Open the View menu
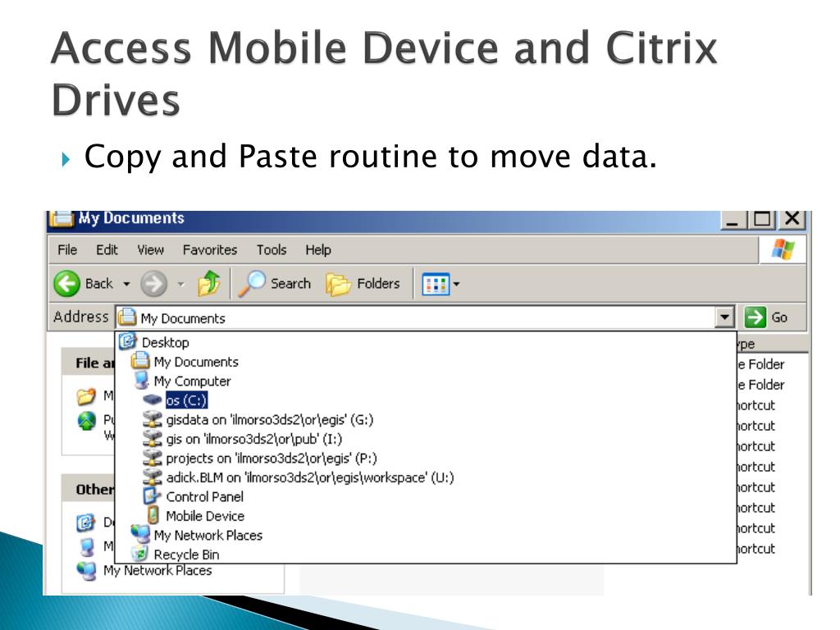 click(151, 249)
